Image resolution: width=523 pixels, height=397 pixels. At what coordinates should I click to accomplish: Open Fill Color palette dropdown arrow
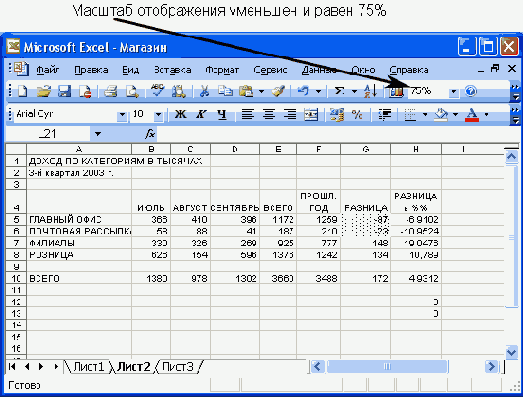point(456,115)
